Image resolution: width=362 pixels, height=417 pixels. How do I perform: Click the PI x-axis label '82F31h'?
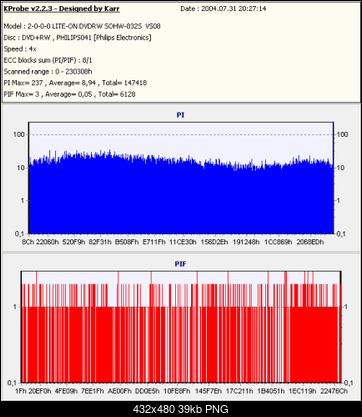(x=100, y=242)
